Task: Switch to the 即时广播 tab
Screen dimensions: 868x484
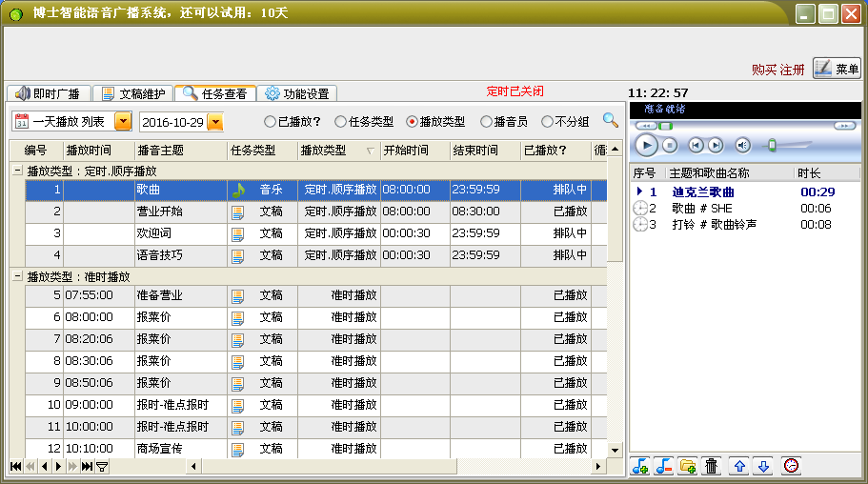Action: (x=49, y=93)
